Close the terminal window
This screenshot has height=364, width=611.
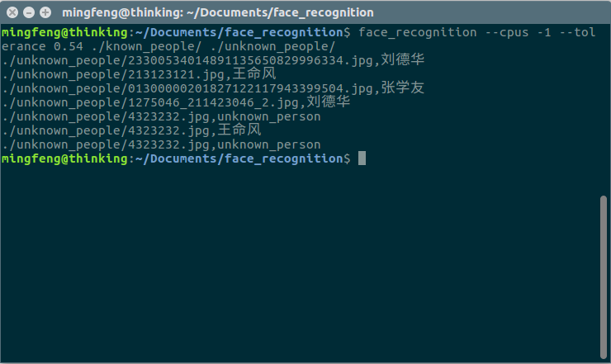coord(12,12)
